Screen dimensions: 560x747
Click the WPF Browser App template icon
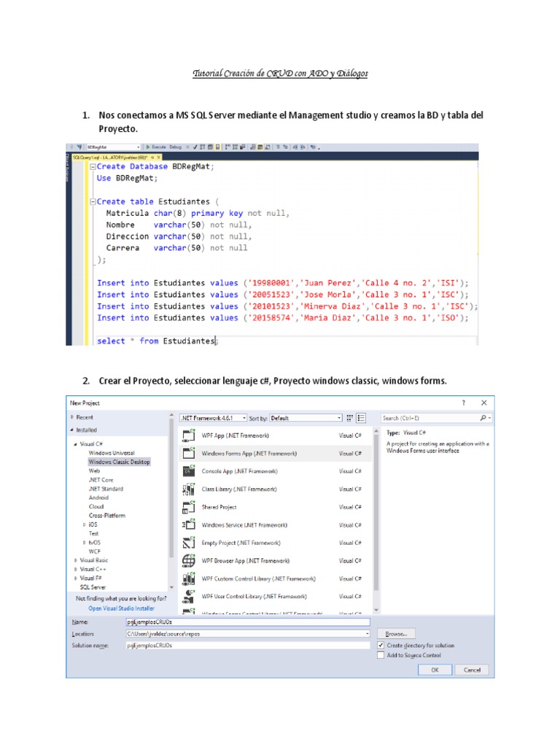coord(189,560)
